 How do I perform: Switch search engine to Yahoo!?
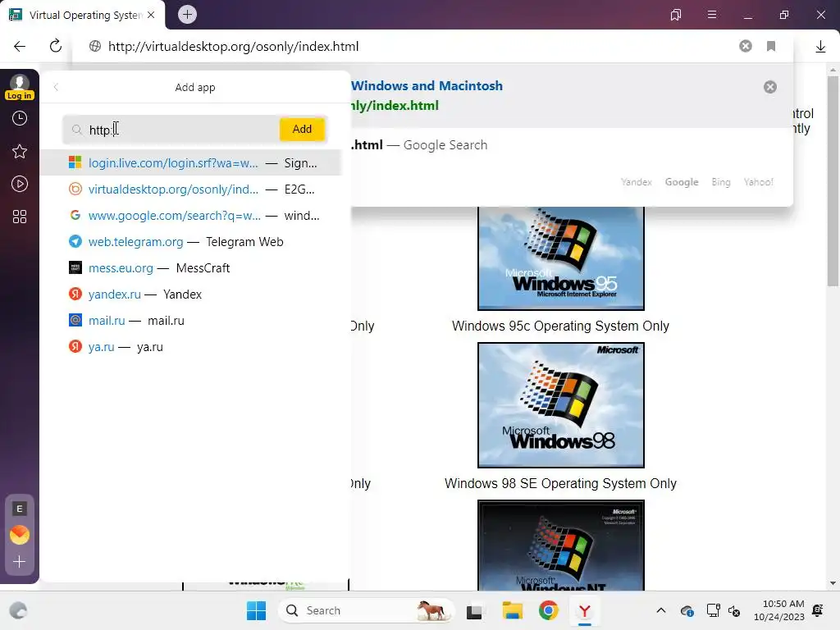(758, 182)
